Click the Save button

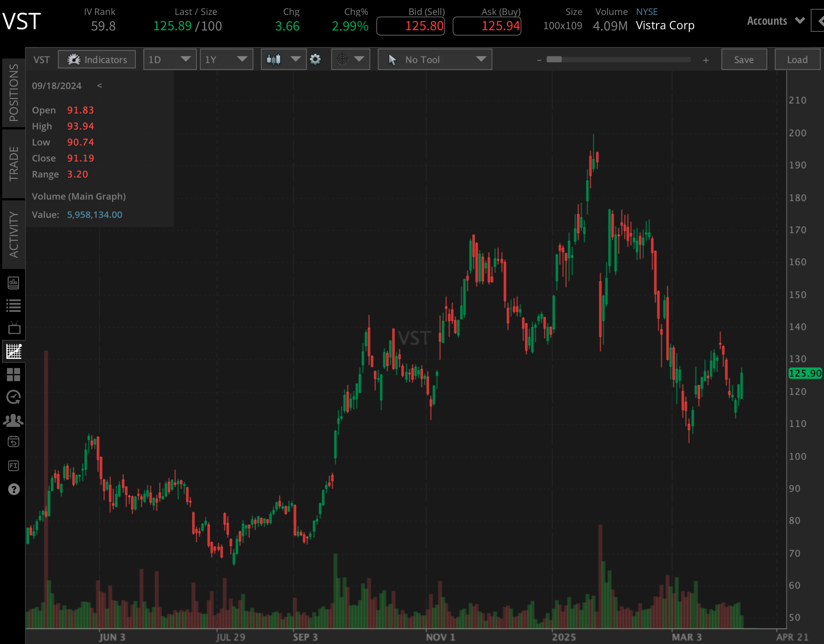[x=744, y=59]
